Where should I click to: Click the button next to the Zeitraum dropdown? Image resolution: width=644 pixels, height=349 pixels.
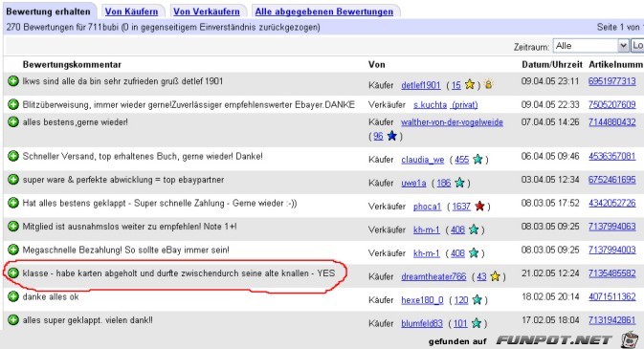[x=637, y=46]
